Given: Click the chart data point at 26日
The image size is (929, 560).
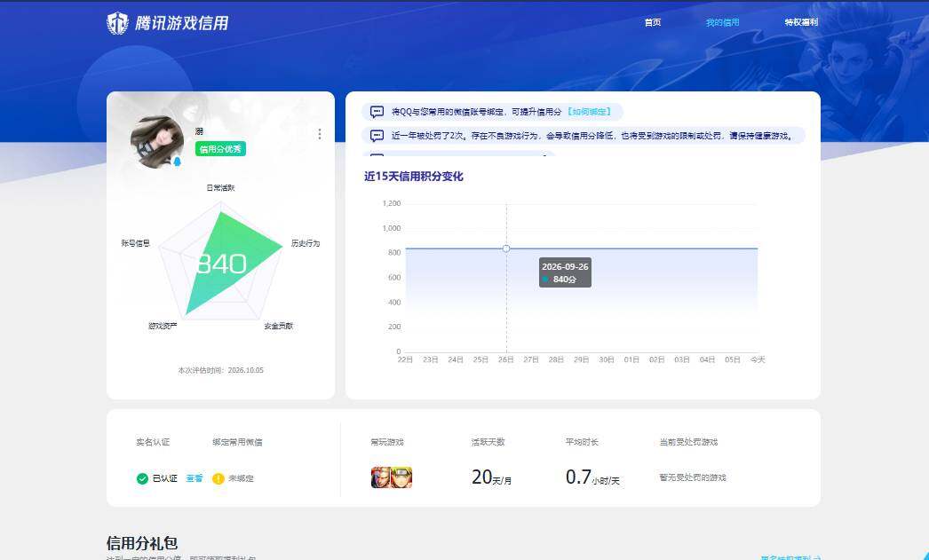Looking at the screenshot, I should pyautogui.click(x=506, y=248).
